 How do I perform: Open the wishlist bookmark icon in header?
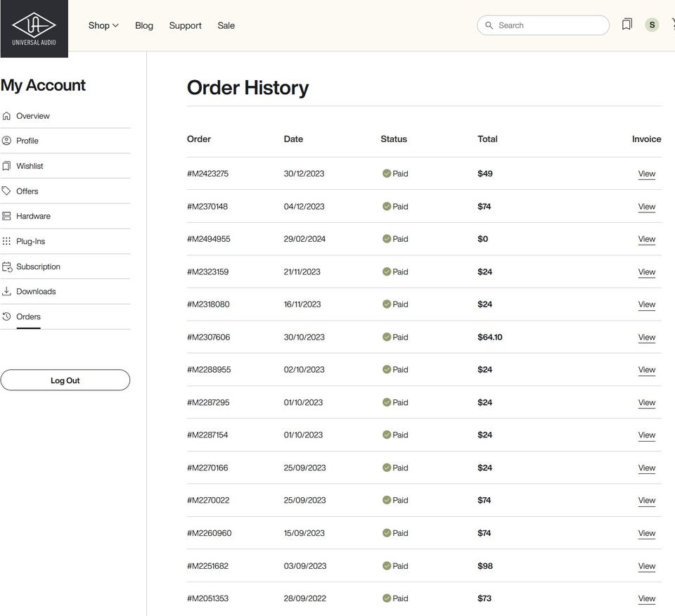(x=626, y=25)
